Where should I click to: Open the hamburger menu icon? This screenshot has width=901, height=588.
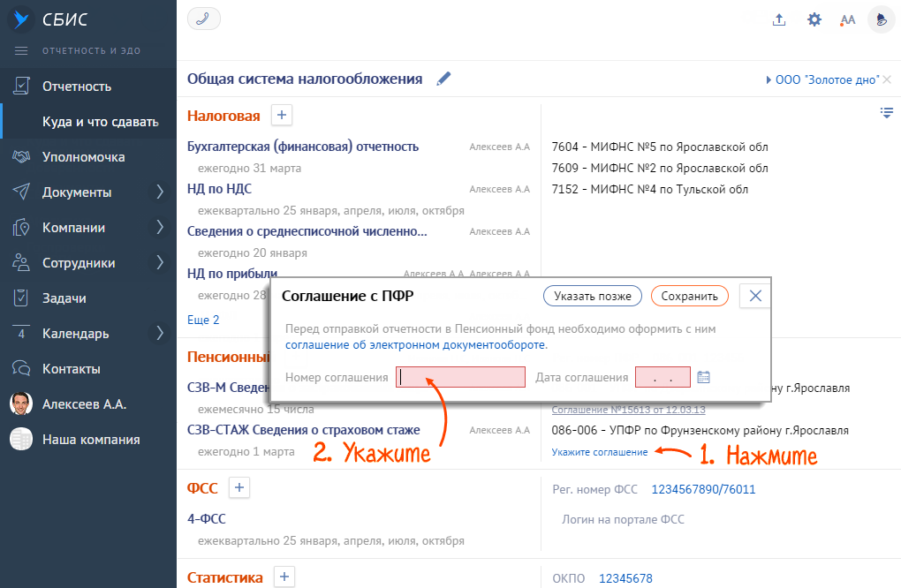click(21, 50)
